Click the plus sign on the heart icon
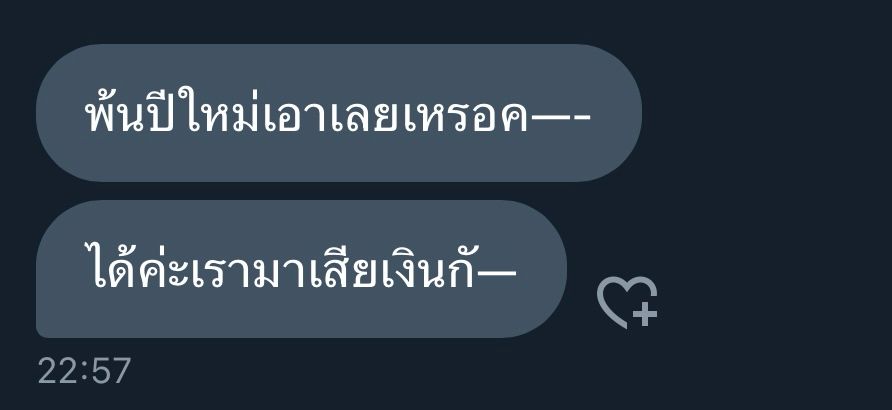This screenshot has height=410, width=892. 645,314
